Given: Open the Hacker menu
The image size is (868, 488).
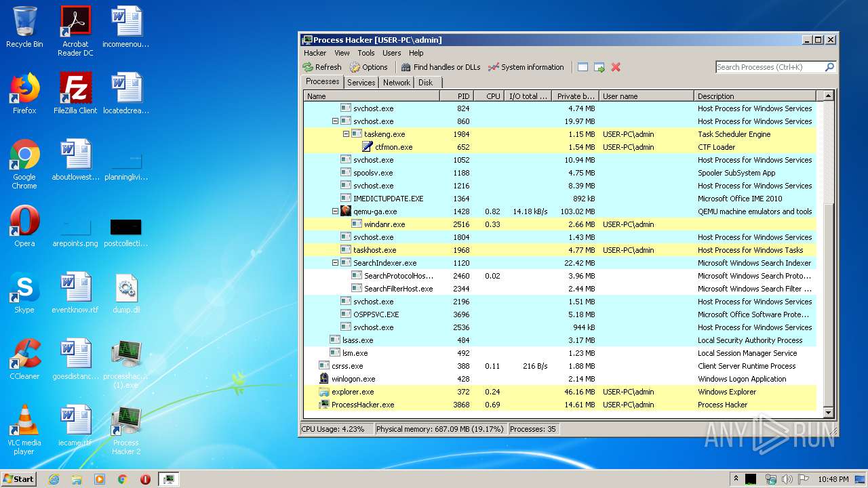Looking at the screenshot, I should (x=315, y=53).
